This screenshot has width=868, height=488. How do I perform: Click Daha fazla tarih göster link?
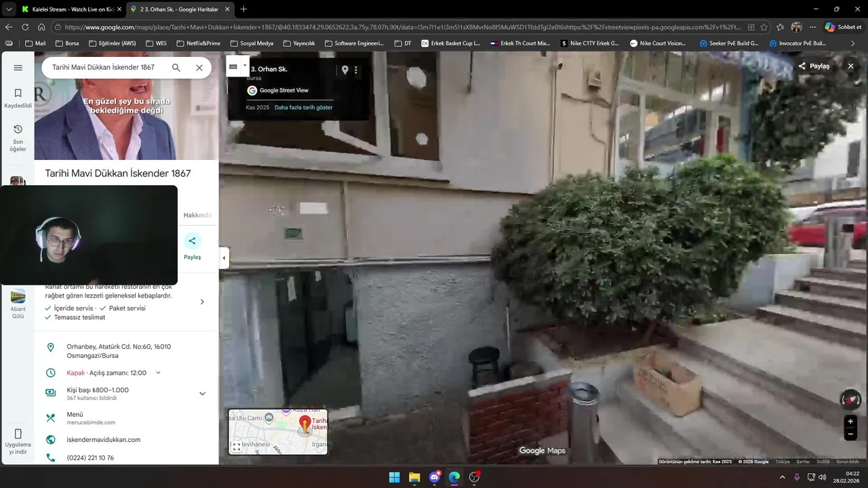pyautogui.click(x=303, y=107)
